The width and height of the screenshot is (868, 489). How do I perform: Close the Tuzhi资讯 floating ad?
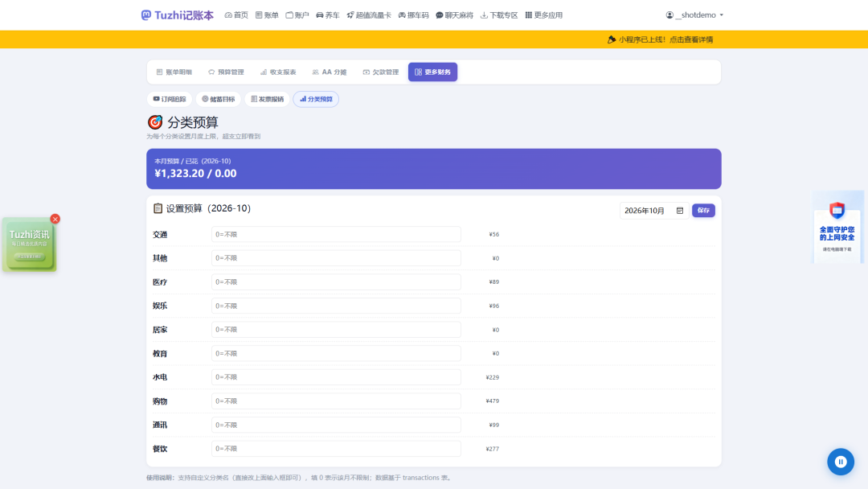click(55, 219)
